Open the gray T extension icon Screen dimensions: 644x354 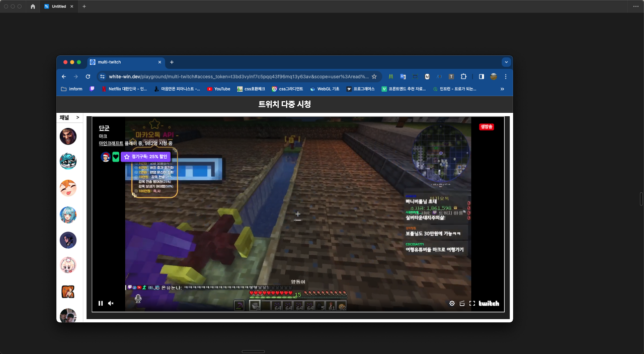[x=451, y=77]
